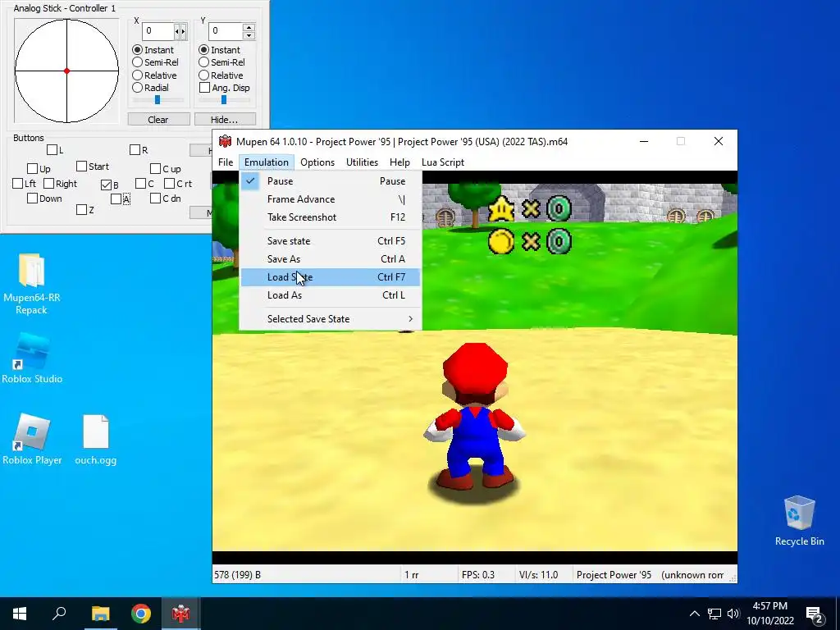Viewport: 840px width, 630px height.
Task: Click the Mupen 64 title bar app icon
Action: pos(225,141)
